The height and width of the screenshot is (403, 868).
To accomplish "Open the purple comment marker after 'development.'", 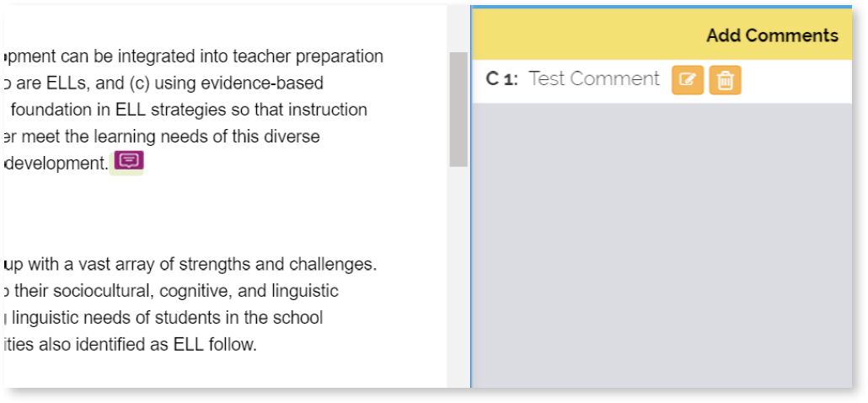I will coord(129,161).
